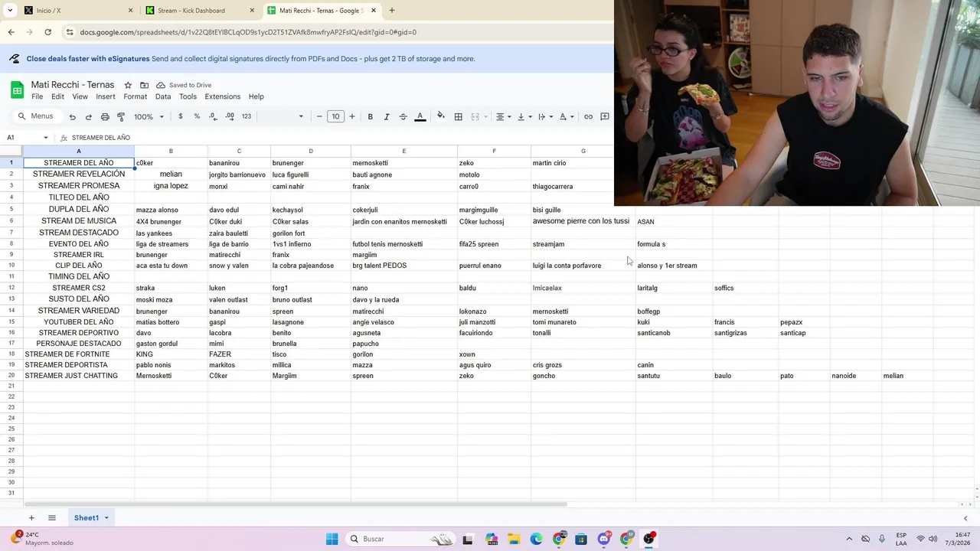
Task: Apply percent format icon
Action: 197,116
